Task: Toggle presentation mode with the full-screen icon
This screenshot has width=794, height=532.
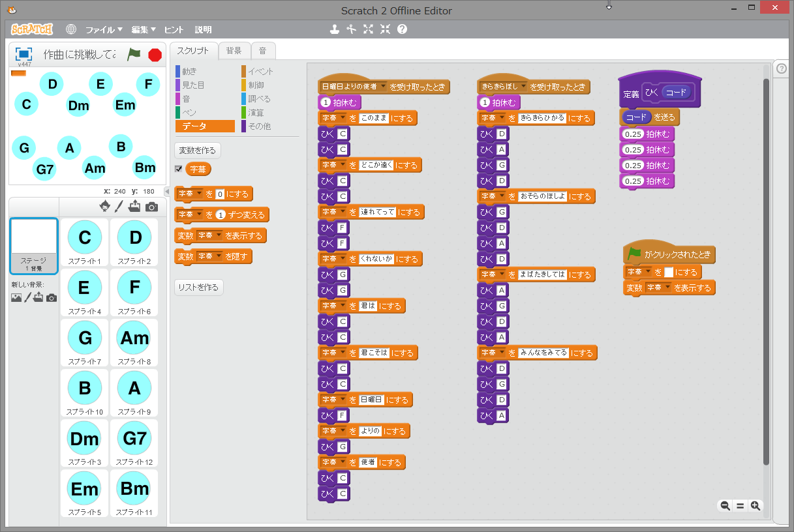Action: pyautogui.click(x=24, y=54)
